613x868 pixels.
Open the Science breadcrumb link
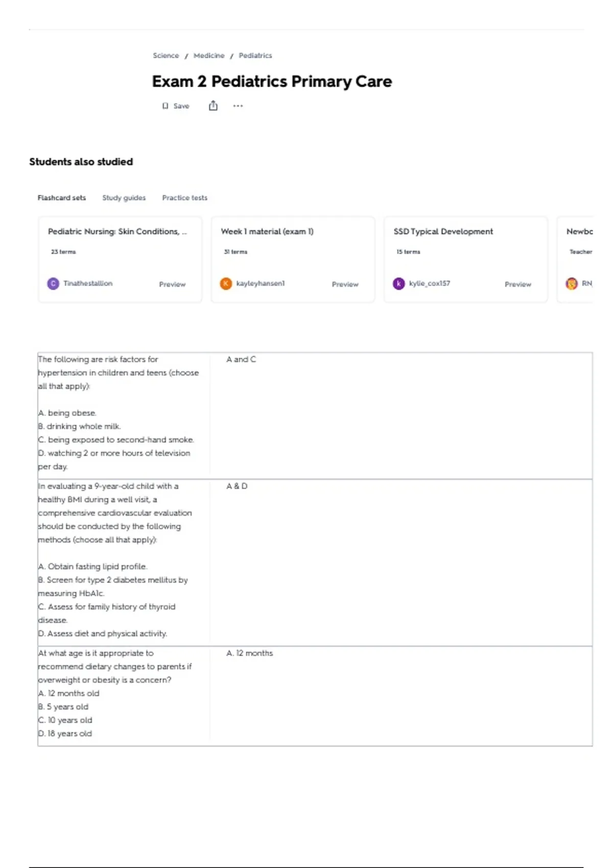(166, 55)
